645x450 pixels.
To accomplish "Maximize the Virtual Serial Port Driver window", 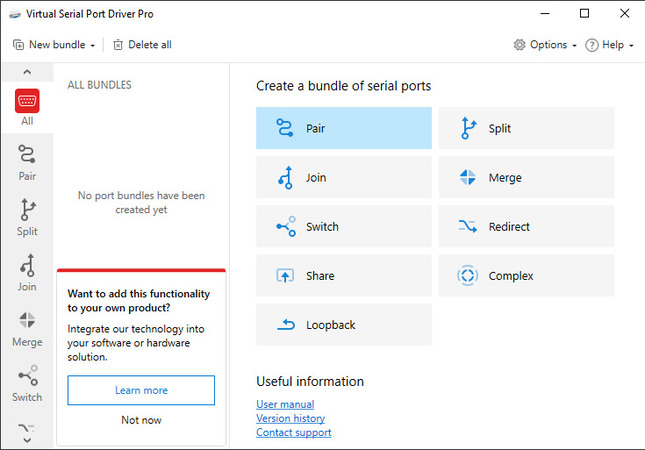I will pyautogui.click(x=584, y=14).
